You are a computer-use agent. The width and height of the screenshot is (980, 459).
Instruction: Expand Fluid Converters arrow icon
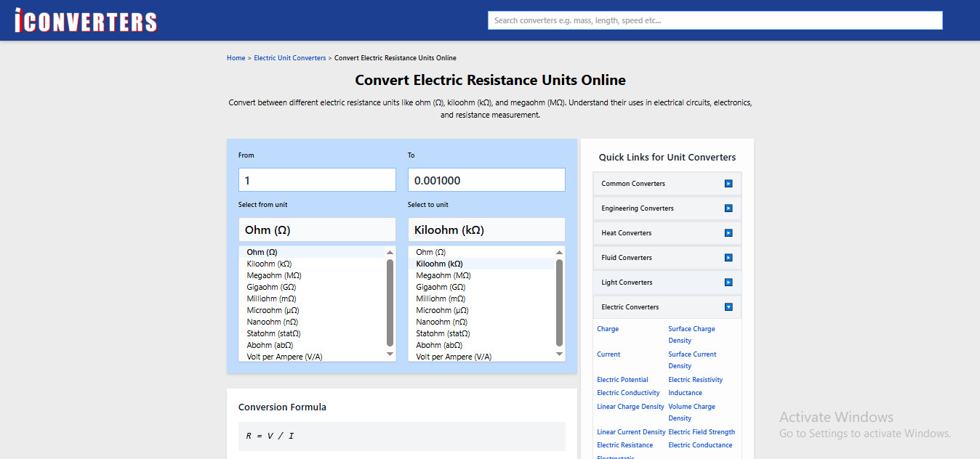pyautogui.click(x=728, y=258)
